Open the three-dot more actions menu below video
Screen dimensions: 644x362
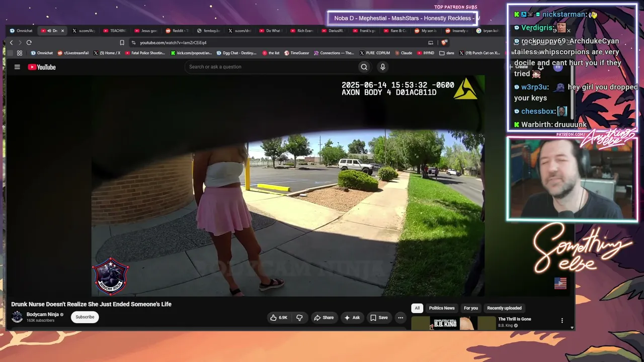pos(400,318)
